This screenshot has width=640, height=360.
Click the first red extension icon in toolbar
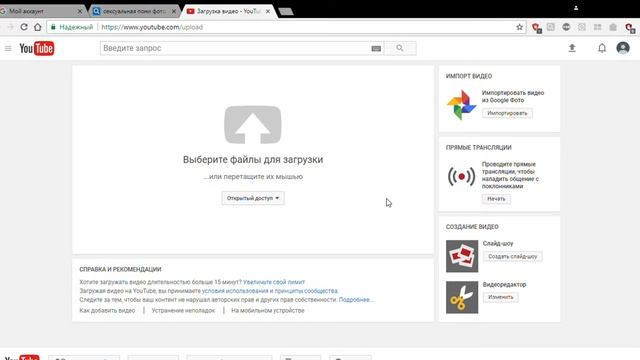(536, 27)
